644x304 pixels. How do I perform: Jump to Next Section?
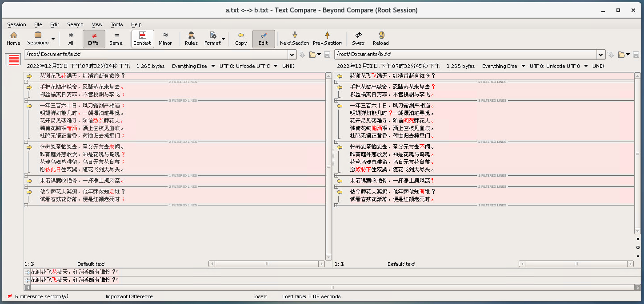pyautogui.click(x=295, y=39)
